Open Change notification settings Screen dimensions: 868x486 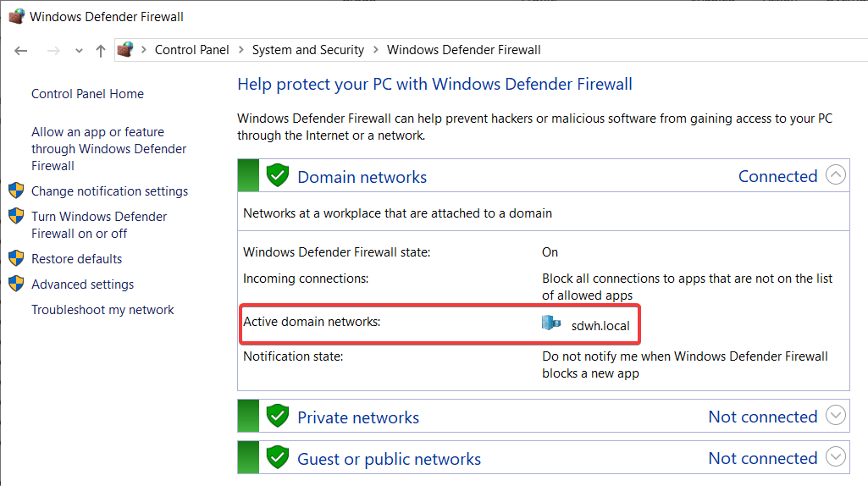(109, 191)
